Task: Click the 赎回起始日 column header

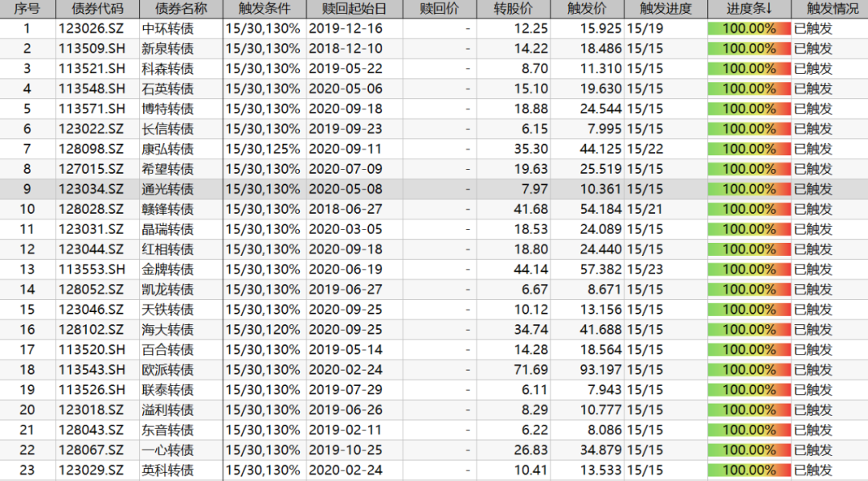Action: tap(354, 9)
